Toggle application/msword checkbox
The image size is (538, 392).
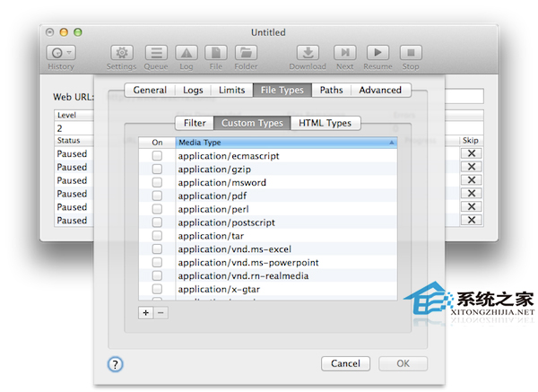[157, 182]
